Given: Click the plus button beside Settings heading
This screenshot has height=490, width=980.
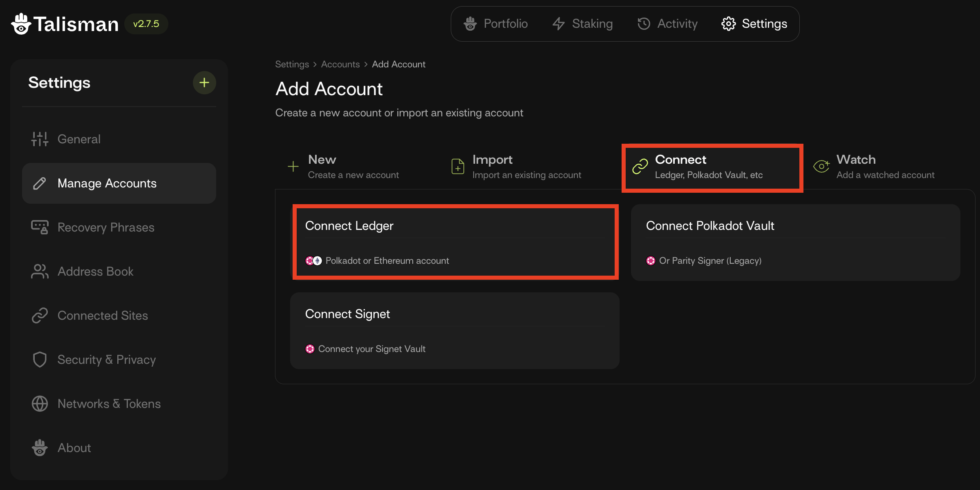Looking at the screenshot, I should (204, 83).
